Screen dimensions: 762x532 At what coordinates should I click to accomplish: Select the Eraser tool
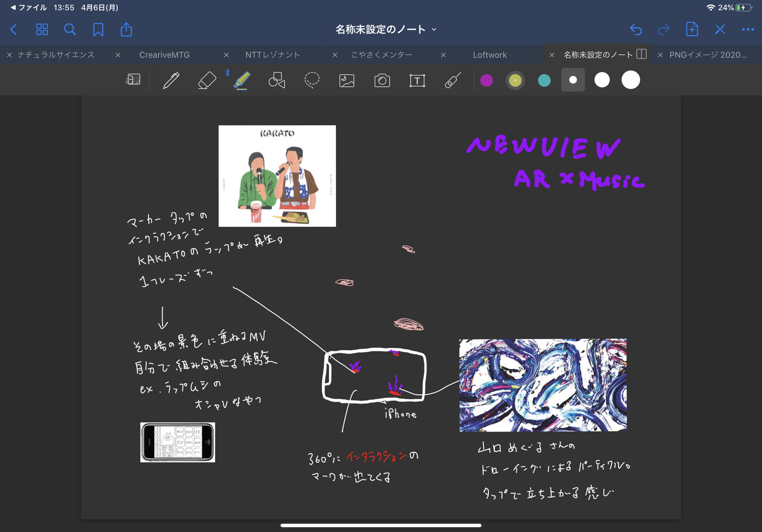207,80
